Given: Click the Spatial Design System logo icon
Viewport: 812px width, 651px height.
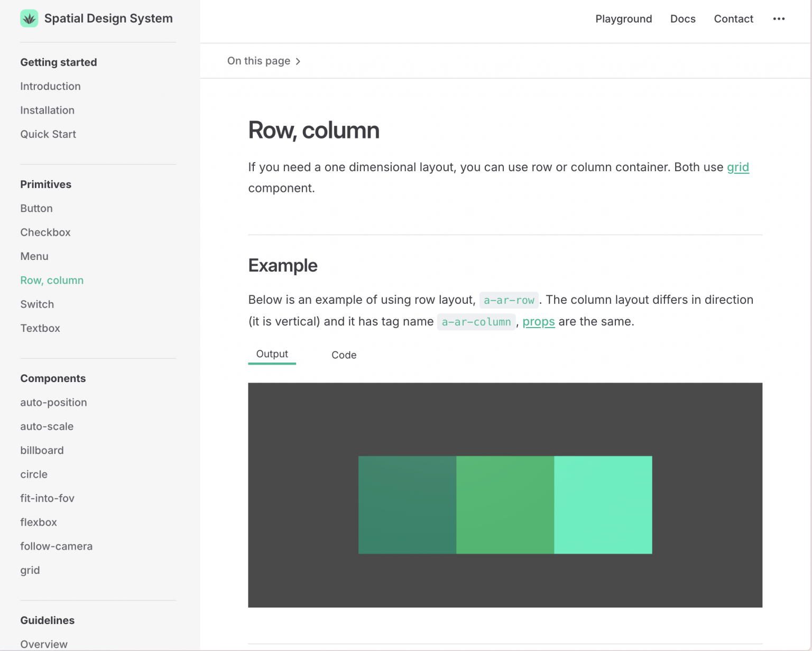Looking at the screenshot, I should [x=29, y=18].
